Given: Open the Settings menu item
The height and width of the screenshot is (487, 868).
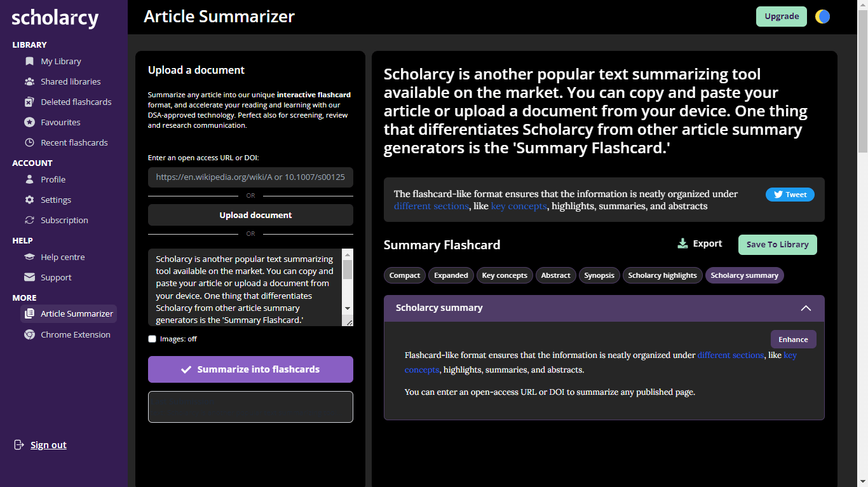Looking at the screenshot, I should [56, 200].
